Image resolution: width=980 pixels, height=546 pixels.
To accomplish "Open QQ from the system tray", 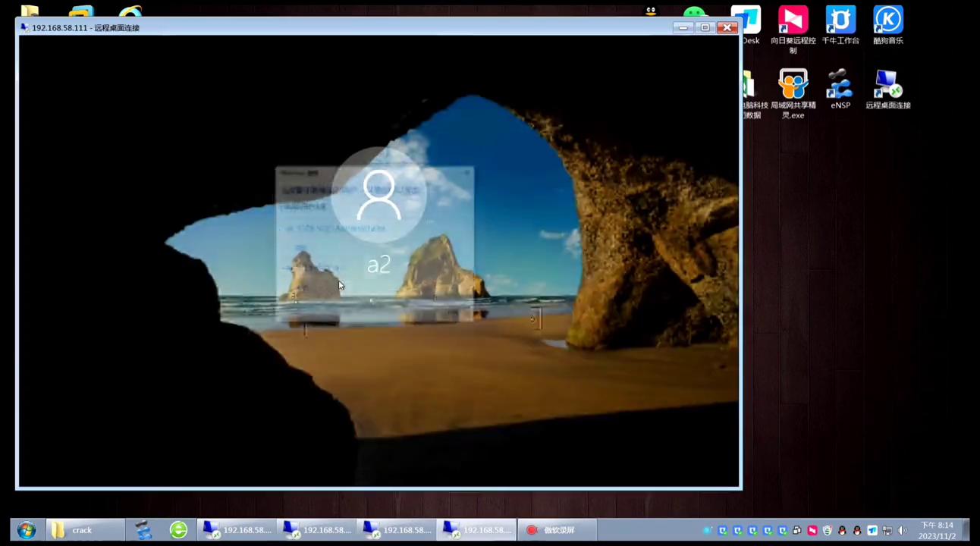I will tap(843, 530).
